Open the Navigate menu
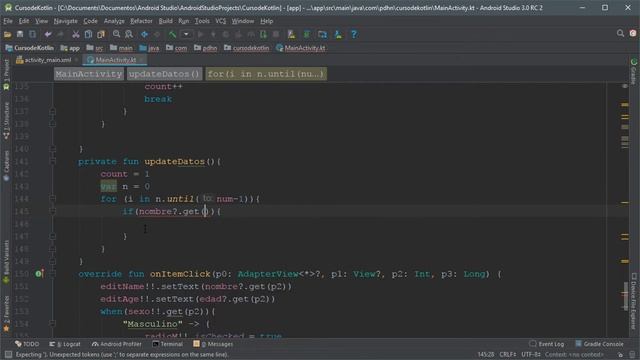Image resolution: width=640 pixels, height=360 pixels. pos(65,21)
